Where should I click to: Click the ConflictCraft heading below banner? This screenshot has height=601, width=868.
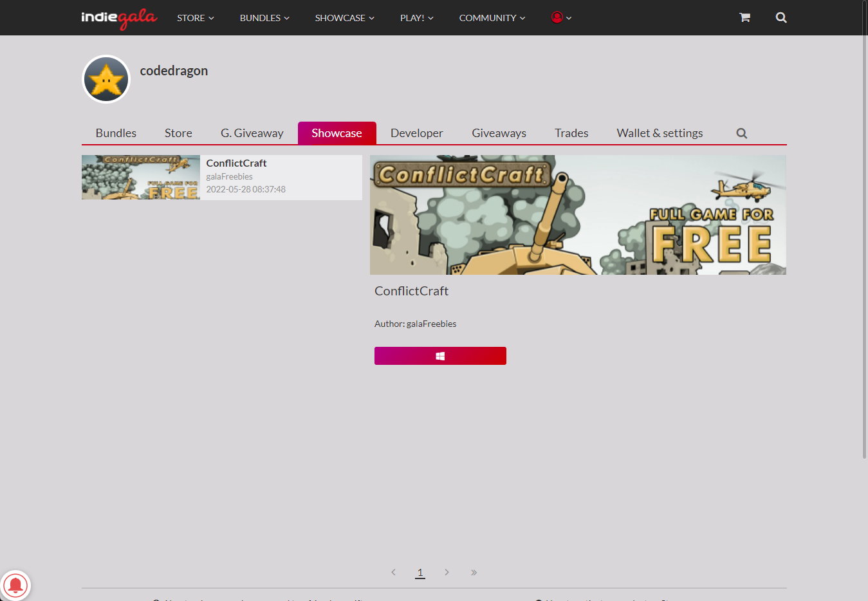(x=411, y=291)
